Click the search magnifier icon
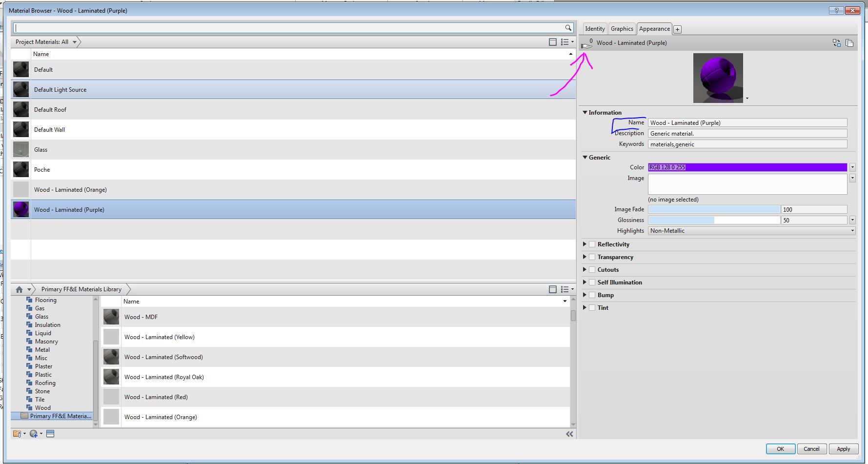 568,28
